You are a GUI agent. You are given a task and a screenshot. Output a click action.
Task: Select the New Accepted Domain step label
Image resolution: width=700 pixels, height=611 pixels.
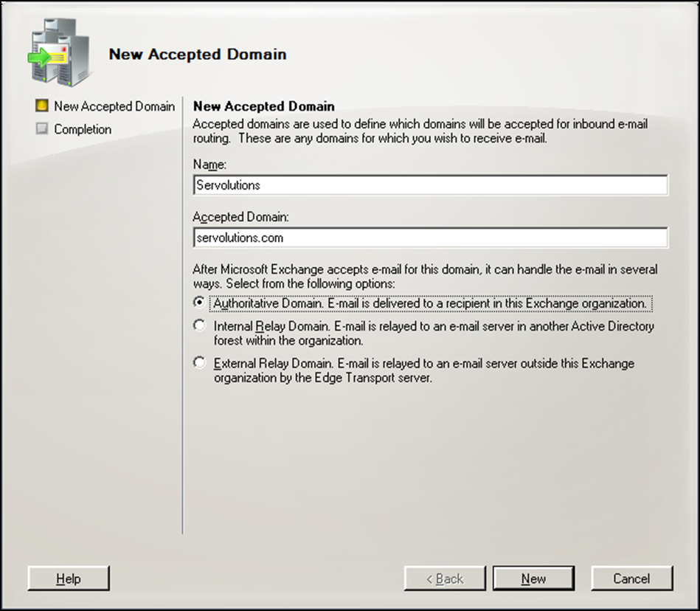coord(114,106)
